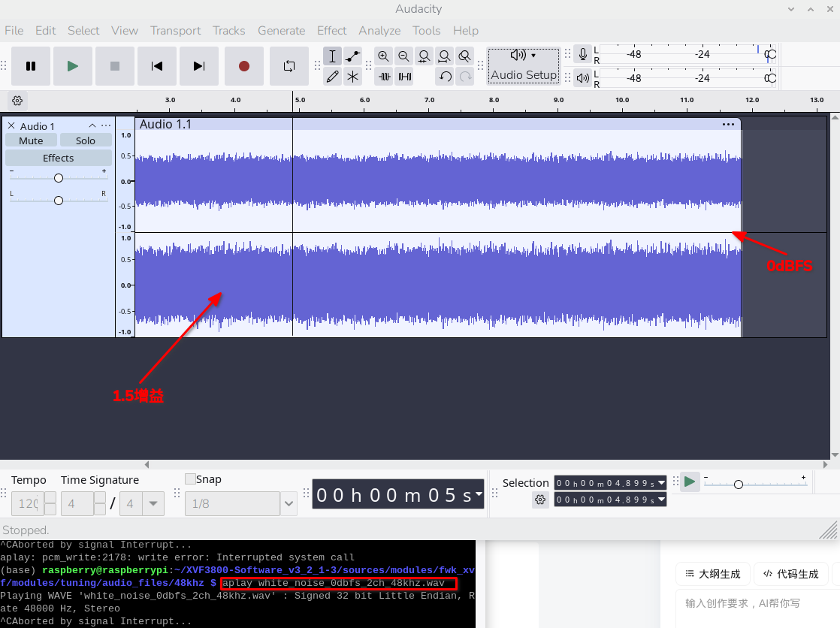The image size is (840, 628).
Task: Open the Audio 1.1 clip options menu
Action: tap(728, 124)
